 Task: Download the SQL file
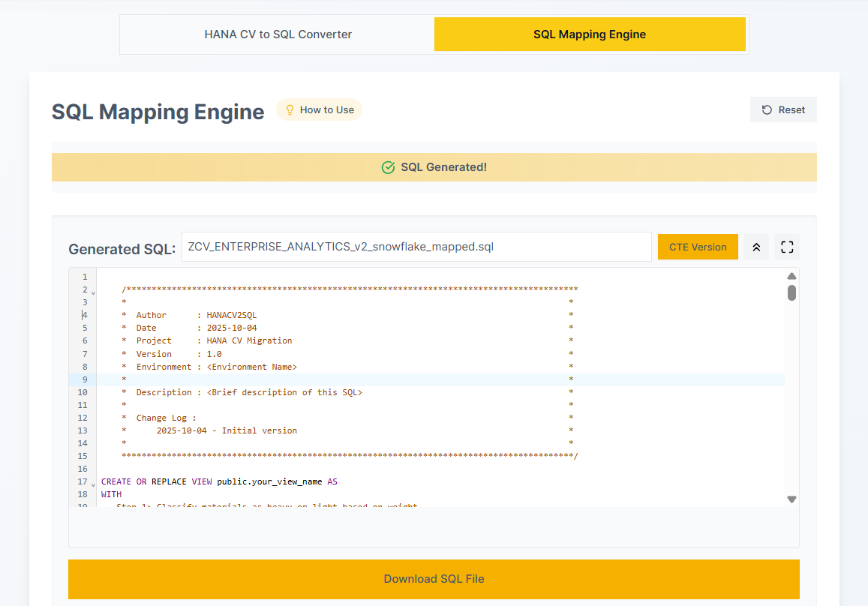(434, 579)
